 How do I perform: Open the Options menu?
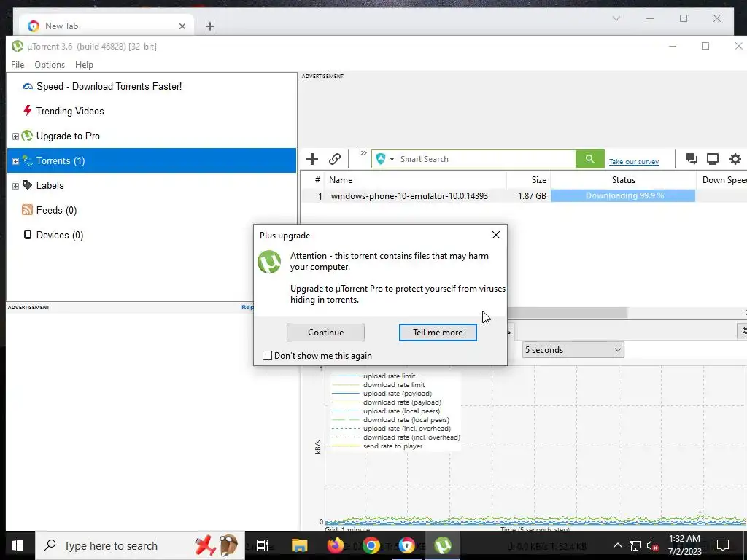50,65
